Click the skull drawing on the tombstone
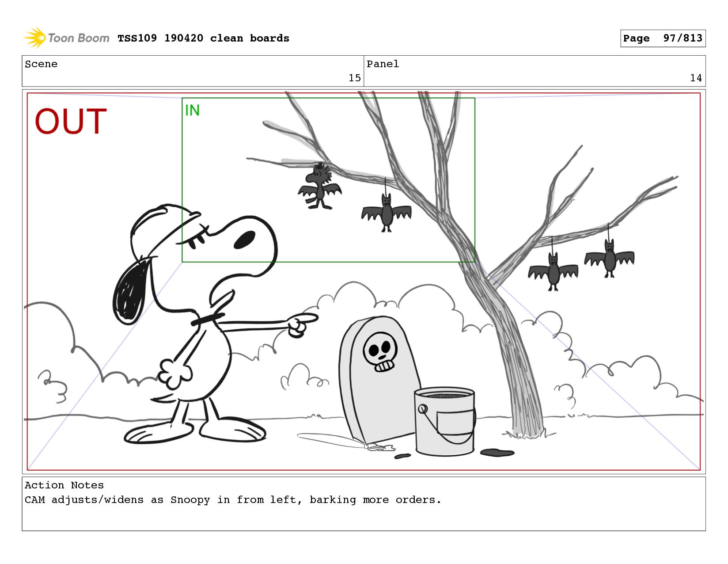The height and width of the screenshot is (564, 728). pos(380,352)
